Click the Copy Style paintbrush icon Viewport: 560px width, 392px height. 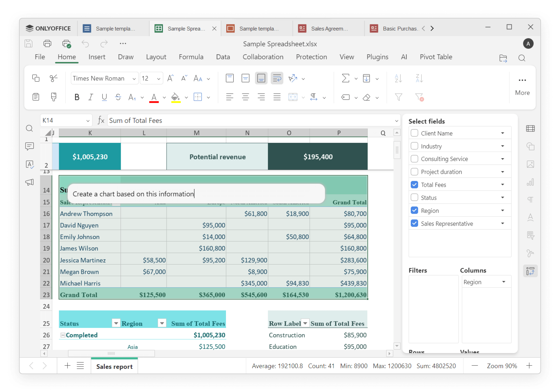click(53, 97)
